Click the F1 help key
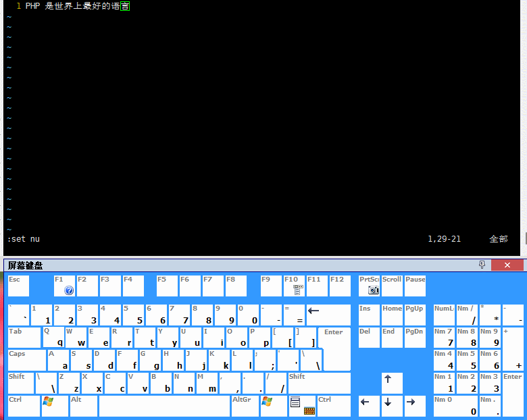 point(64,286)
